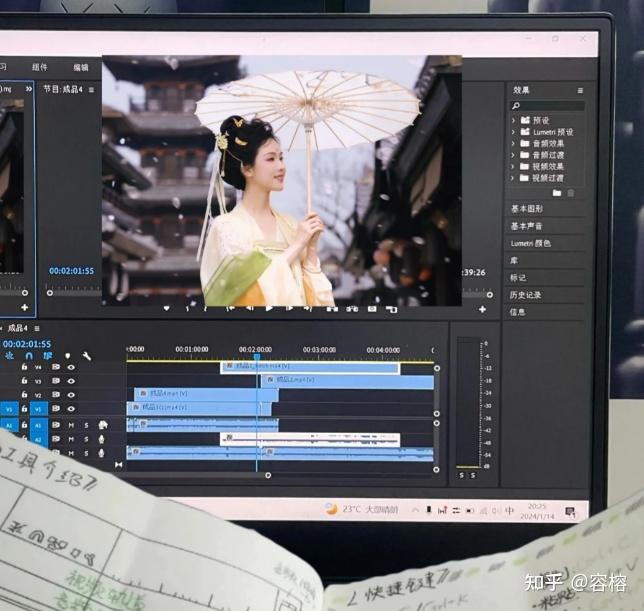Open the 信息 panel tab

click(x=518, y=312)
